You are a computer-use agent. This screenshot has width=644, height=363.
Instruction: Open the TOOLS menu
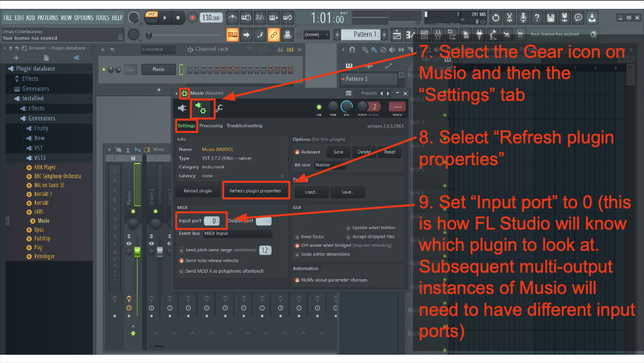click(103, 18)
